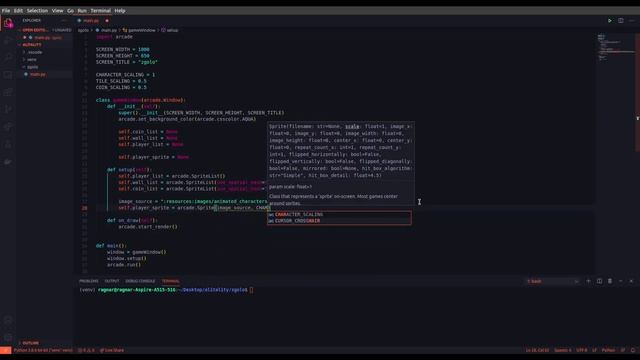Maximize terminal panel with chevron icon
The image size is (640, 360).
[620, 281]
